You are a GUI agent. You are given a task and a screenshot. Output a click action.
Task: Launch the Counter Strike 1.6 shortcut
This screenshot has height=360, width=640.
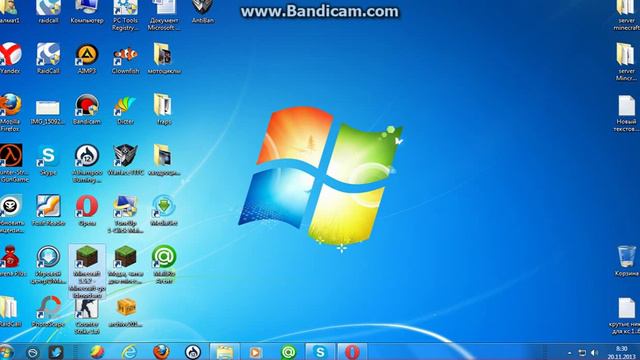pyautogui.click(x=87, y=317)
